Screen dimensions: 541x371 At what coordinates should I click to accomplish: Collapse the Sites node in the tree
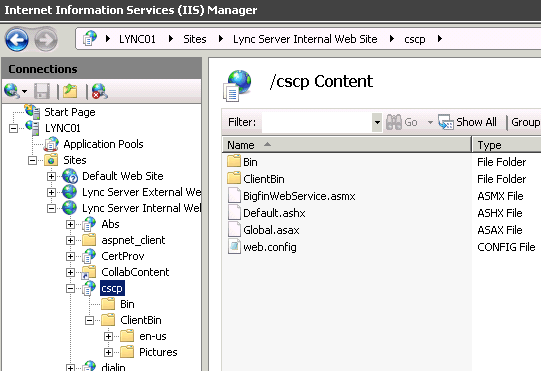pyautogui.click(x=32, y=160)
